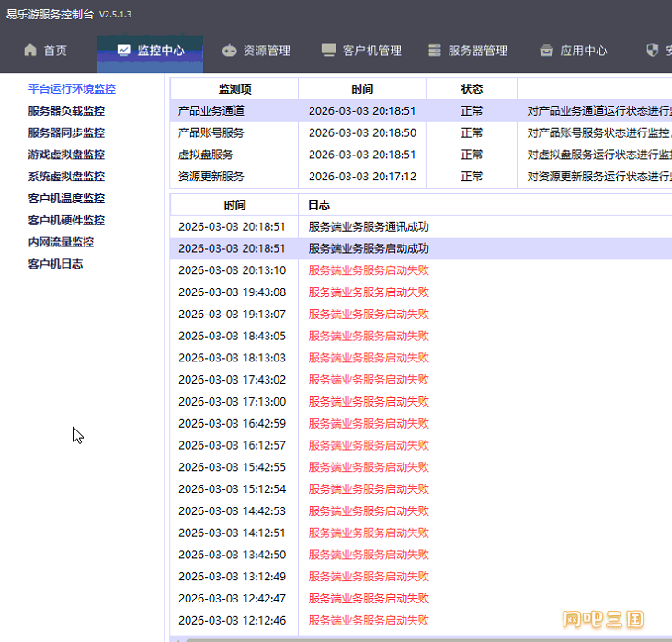Select failed log at 13:42:50

click(x=421, y=555)
